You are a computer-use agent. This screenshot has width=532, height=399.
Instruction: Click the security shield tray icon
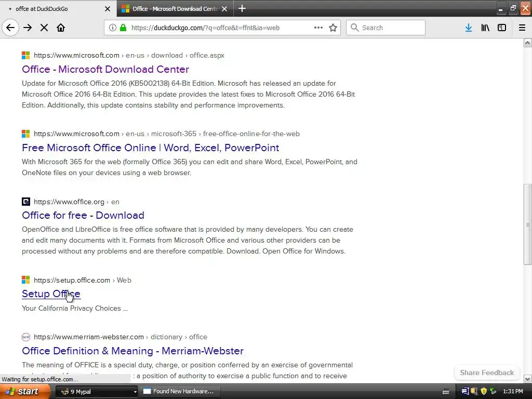click(484, 392)
